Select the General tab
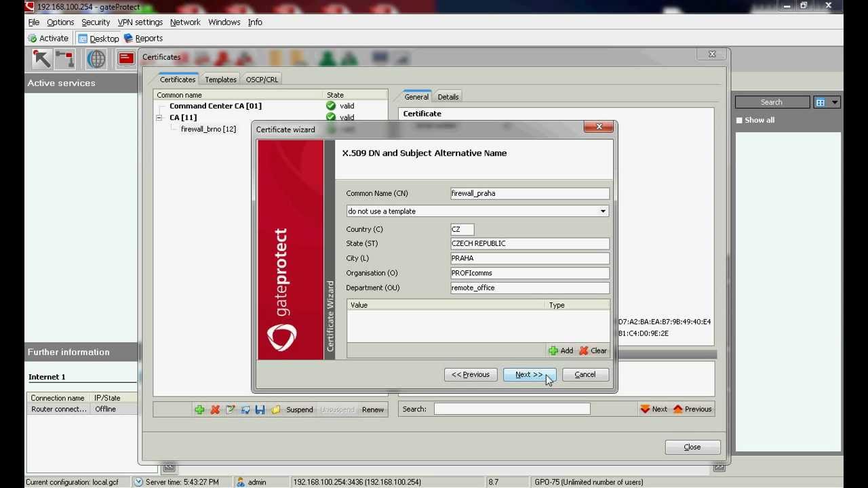This screenshot has height=488, width=868. tap(416, 97)
